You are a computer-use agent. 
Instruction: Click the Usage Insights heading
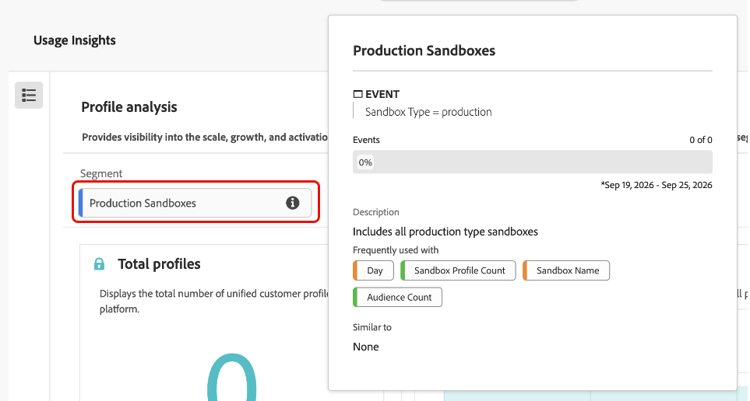click(75, 40)
